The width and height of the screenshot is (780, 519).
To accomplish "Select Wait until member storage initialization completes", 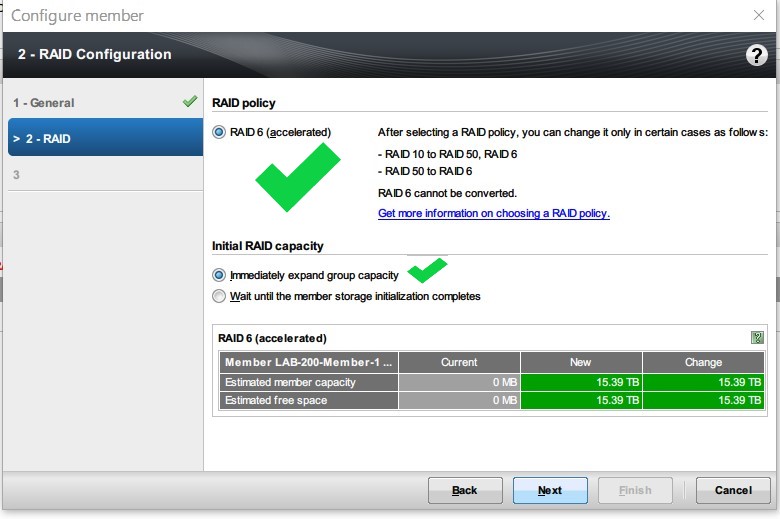I will [x=219, y=296].
